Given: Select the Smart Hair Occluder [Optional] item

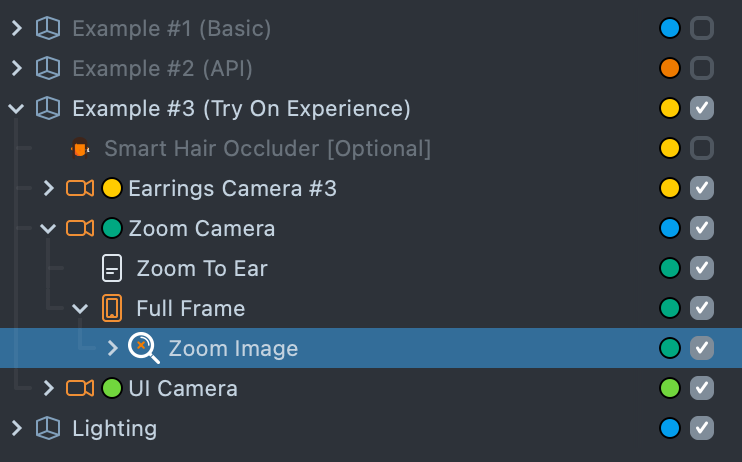Looking at the screenshot, I should coord(267,149).
